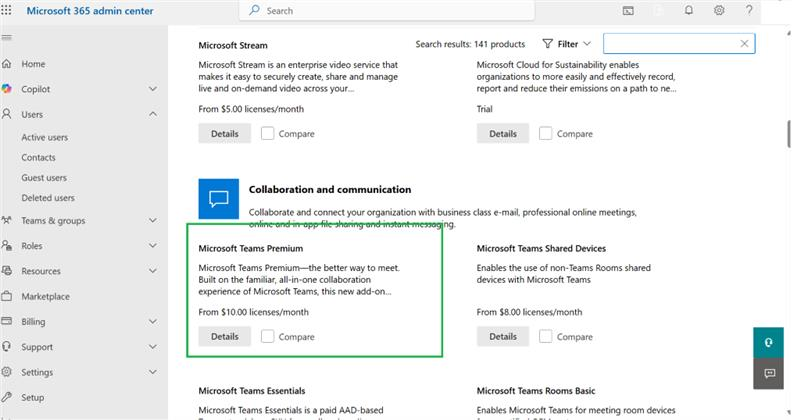Go to Deleted users
Image resolution: width=800 pixels, height=420 pixels.
[x=48, y=197]
